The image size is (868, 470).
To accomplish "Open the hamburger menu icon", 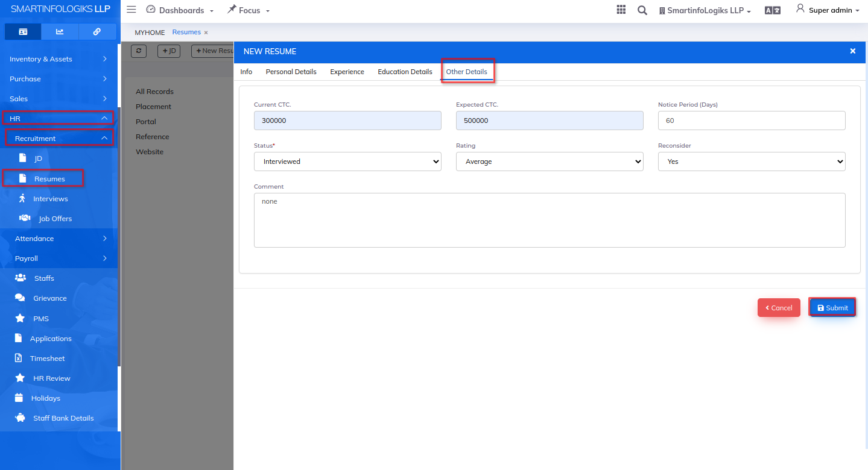I will [131, 10].
